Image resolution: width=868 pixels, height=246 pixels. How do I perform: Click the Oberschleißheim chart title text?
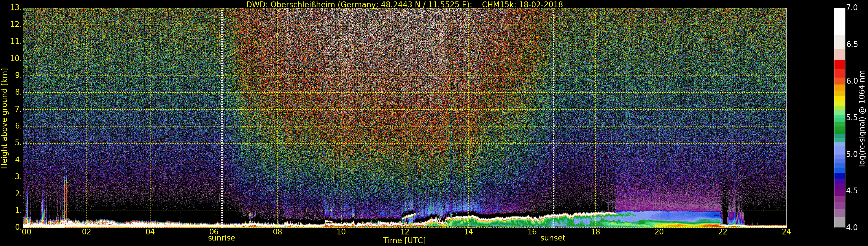coord(358,4)
